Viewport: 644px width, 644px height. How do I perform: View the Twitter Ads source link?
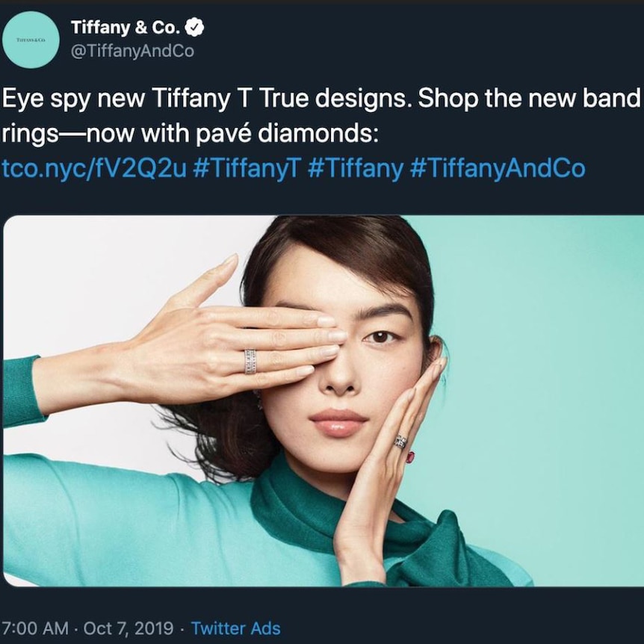(236, 628)
